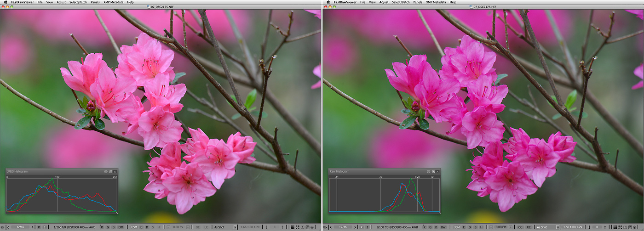Toggle BW channel view in left window

[x=121, y=227]
